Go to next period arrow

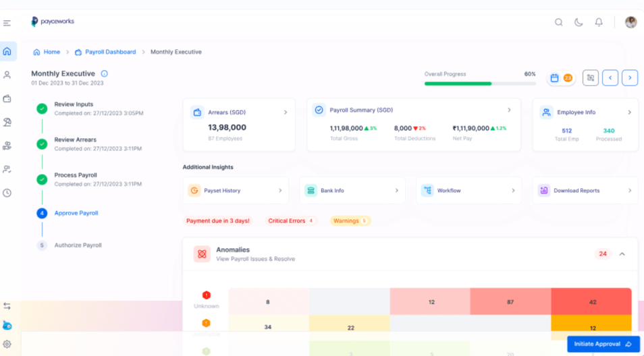tap(630, 78)
